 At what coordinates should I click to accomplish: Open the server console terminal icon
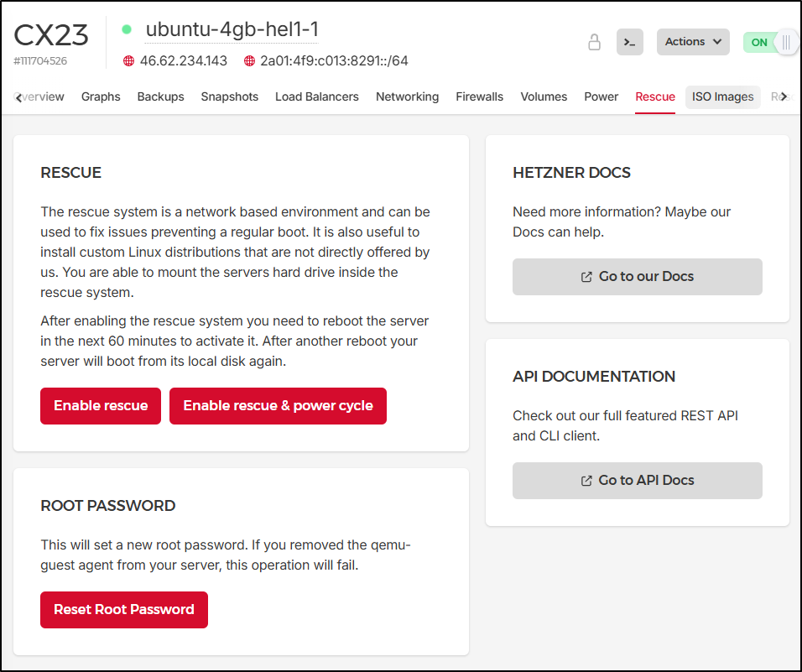(x=629, y=42)
